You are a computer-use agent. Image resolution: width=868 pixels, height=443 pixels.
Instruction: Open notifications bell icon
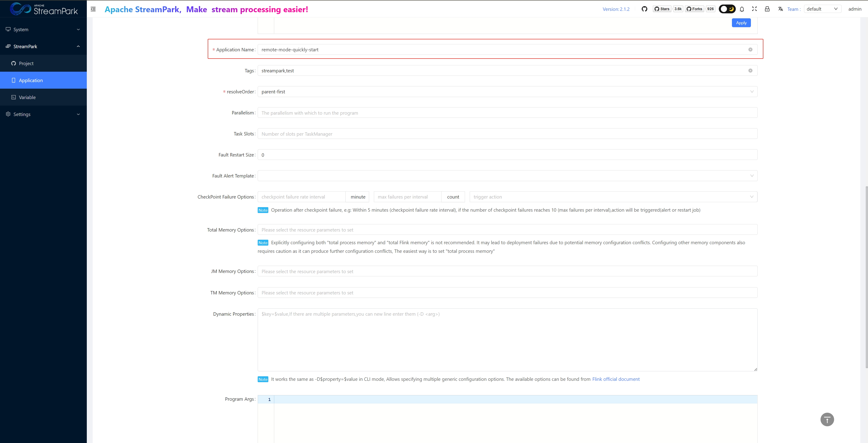[x=742, y=9]
